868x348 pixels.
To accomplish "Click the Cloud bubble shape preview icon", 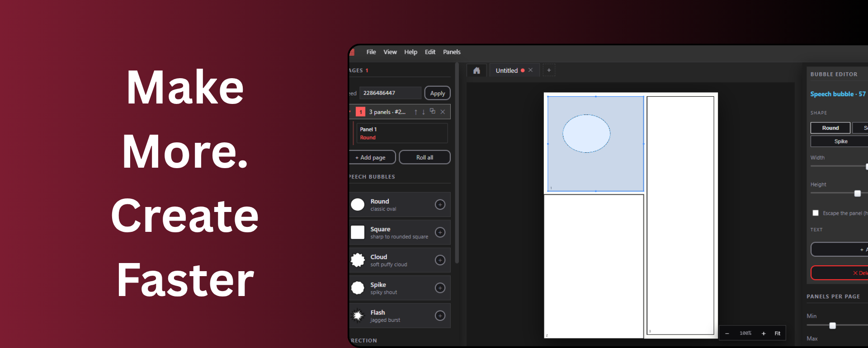I will point(358,260).
